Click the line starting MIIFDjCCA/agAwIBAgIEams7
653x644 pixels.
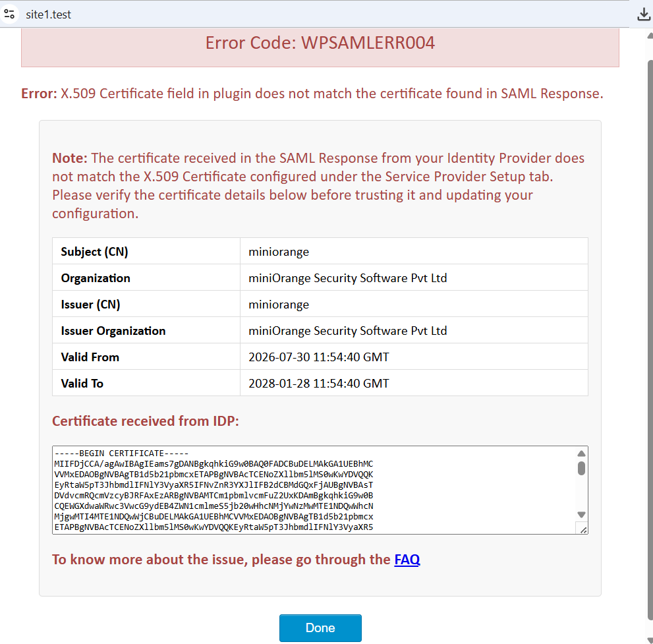coord(213,463)
